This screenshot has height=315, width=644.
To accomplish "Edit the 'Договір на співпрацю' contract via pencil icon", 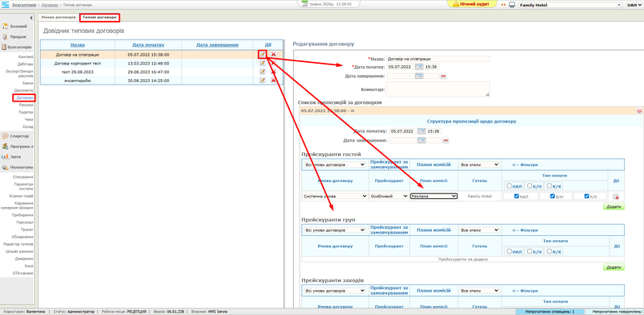I will click(x=262, y=54).
